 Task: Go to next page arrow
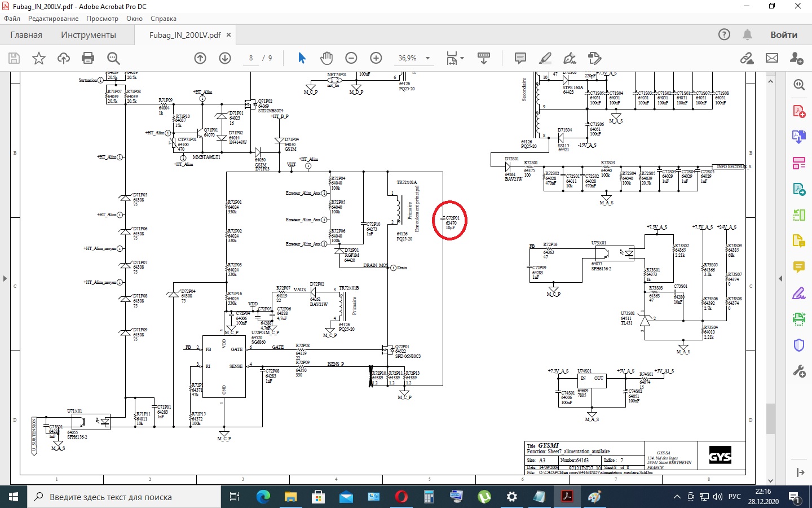[225, 58]
